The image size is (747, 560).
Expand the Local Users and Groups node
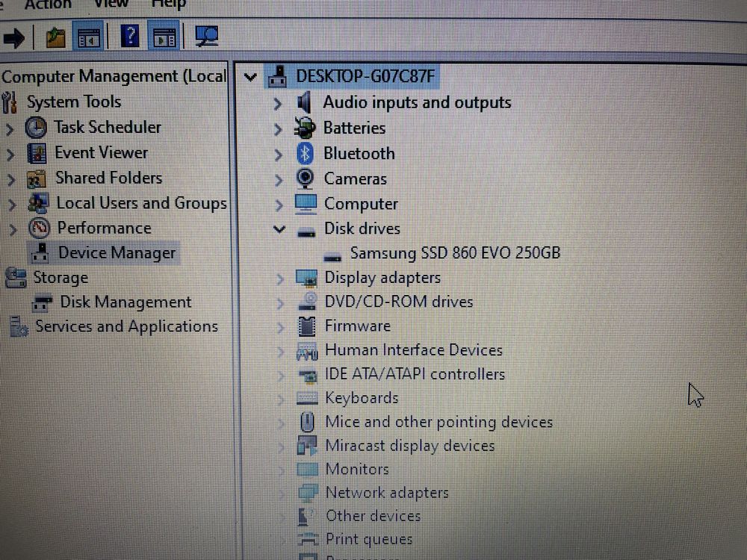click(13, 205)
